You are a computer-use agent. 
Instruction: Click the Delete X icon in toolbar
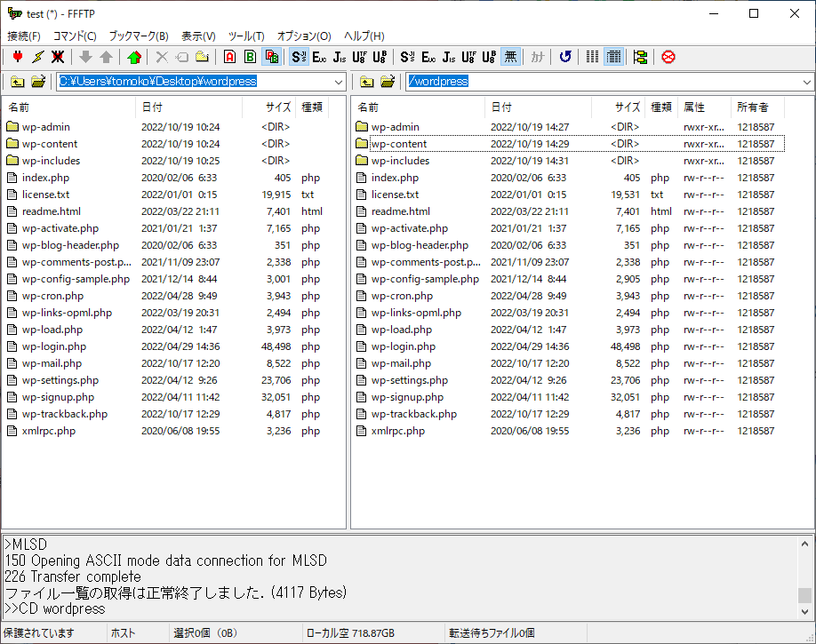[162, 57]
